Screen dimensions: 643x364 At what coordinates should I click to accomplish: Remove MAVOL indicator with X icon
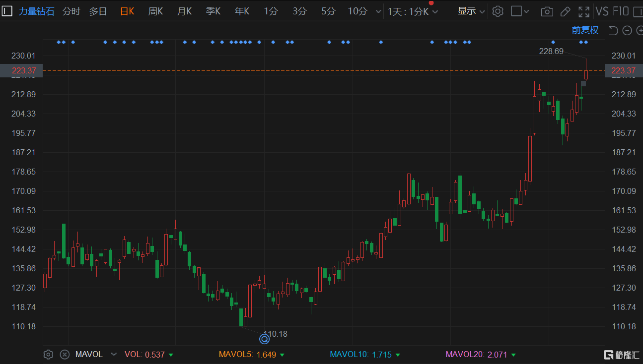click(x=64, y=354)
